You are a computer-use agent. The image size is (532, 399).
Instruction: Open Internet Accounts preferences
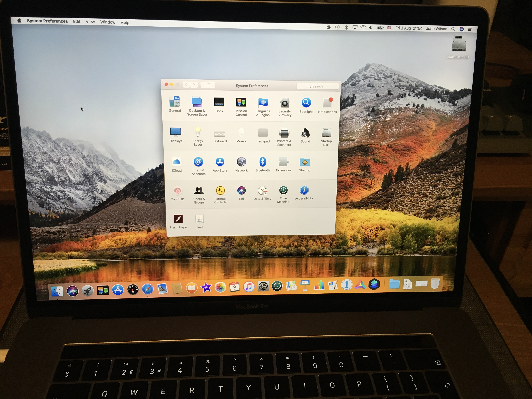[x=198, y=166]
